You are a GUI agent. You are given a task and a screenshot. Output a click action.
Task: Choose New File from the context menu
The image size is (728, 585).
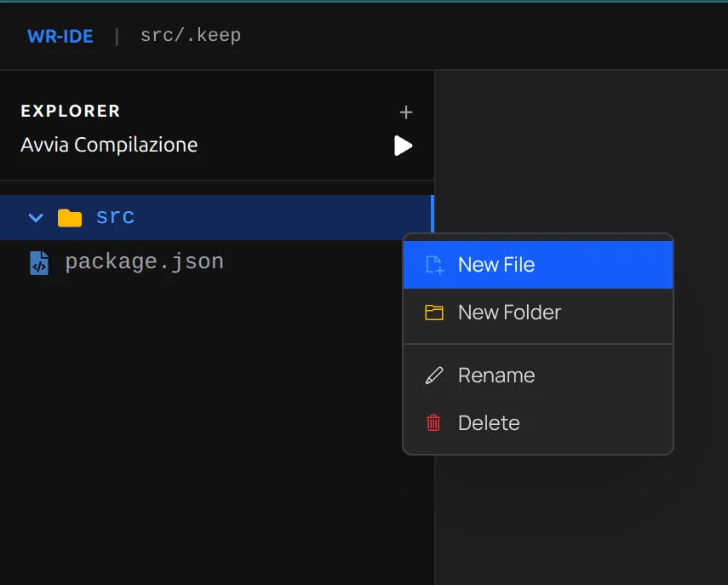tap(496, 265)
